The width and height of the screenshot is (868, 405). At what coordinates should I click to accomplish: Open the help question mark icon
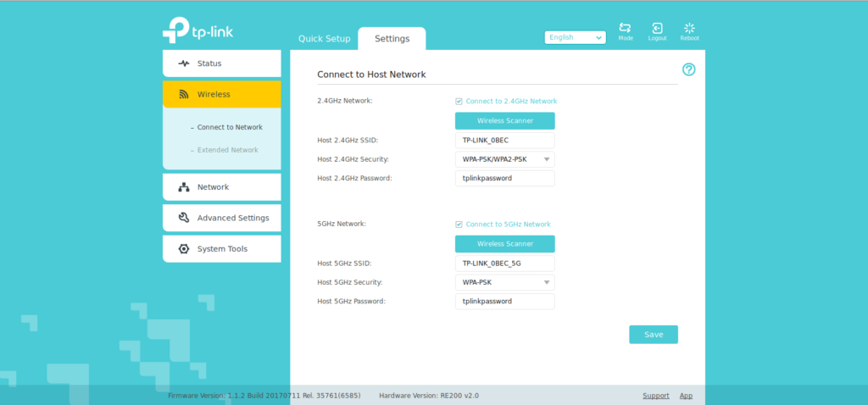pyautogui.click(x=688, y=69)
